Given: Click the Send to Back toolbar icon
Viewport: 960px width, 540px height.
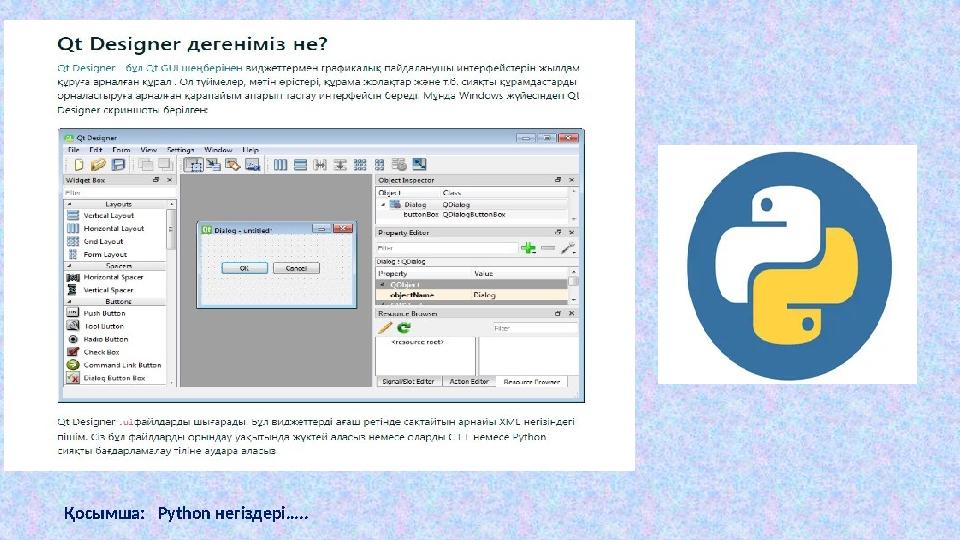Looking at the screenshot, I should 146,165.
